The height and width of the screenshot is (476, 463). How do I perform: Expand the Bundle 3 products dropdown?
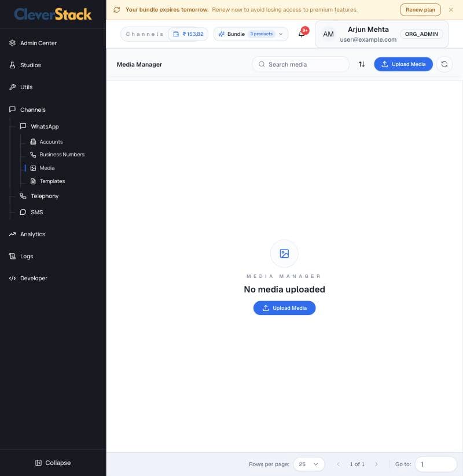pos(251,34)
